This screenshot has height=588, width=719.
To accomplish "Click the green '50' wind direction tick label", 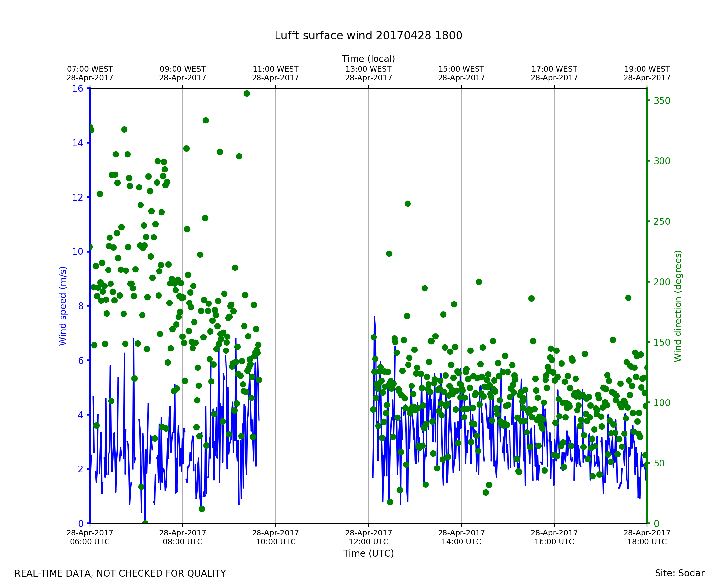I will (660, 463).
